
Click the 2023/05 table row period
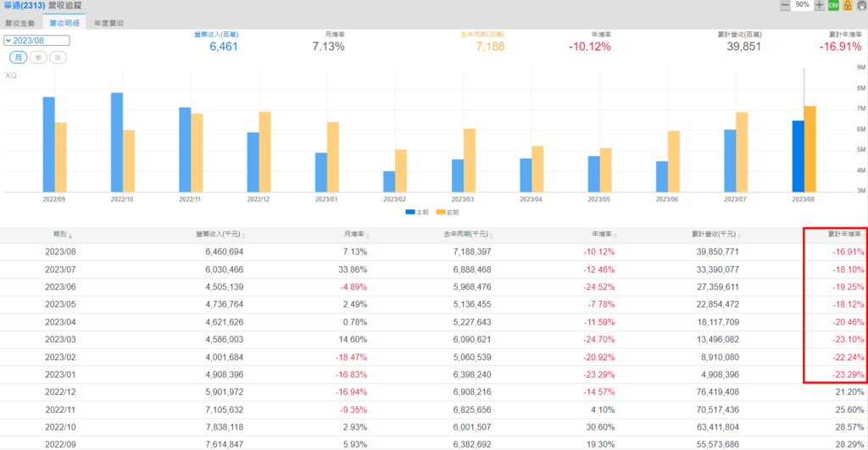pos(60,304)
